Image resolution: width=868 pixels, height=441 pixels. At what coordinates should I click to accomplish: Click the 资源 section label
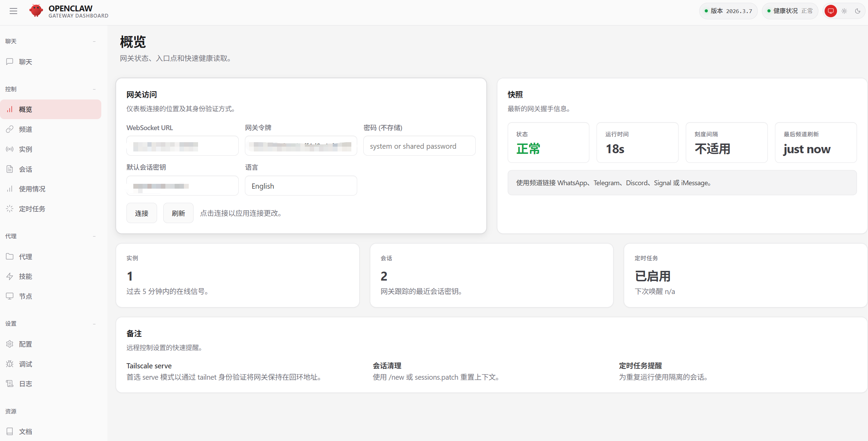(11, 411)
